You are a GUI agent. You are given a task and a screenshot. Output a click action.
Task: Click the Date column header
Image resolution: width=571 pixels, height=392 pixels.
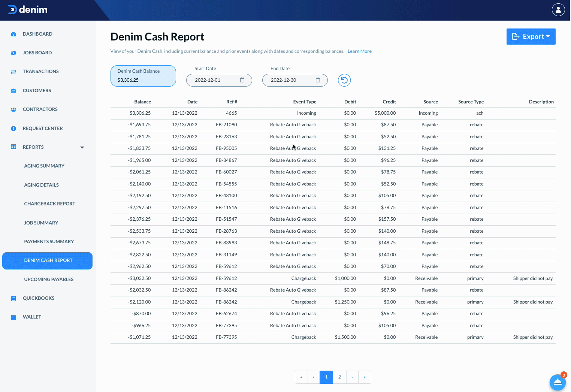tap(192, 102)
